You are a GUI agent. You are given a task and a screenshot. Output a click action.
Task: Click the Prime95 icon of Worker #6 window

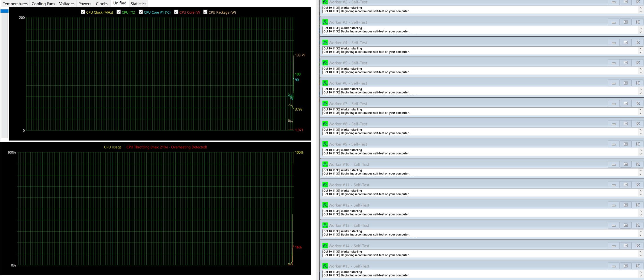tap(325, 83)
